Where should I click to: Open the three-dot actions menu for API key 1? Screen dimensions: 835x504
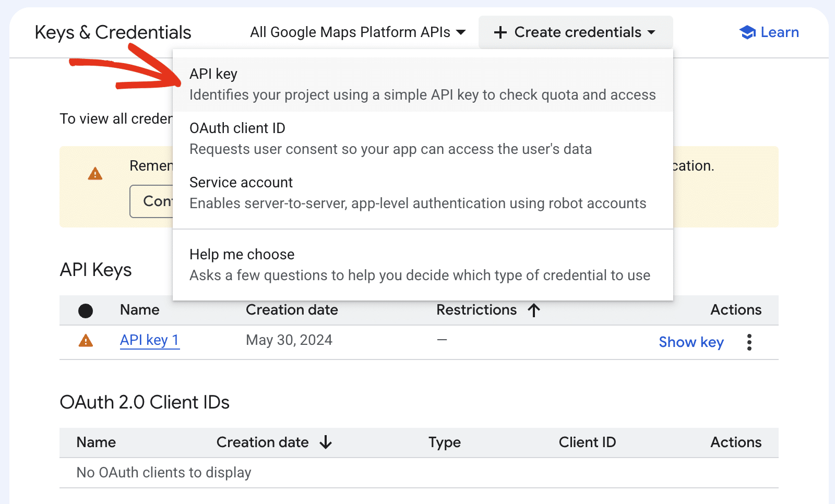click(x=749, y=342)
